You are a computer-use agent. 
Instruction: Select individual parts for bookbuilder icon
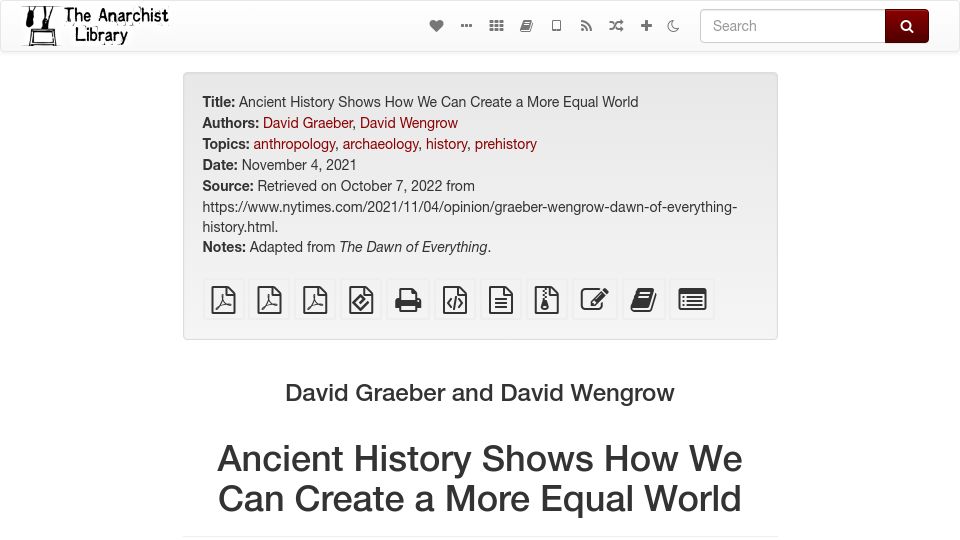pyautogui.click(x=692, y=300)
